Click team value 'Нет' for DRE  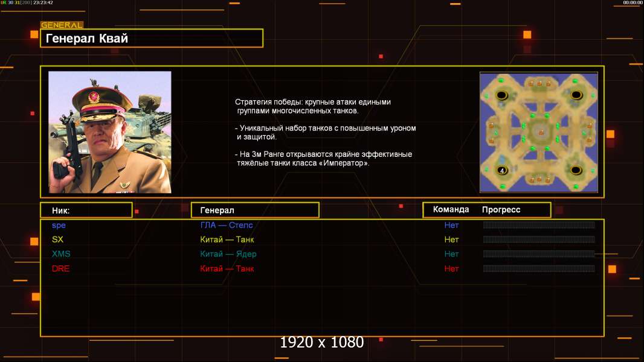click(451, 268)
